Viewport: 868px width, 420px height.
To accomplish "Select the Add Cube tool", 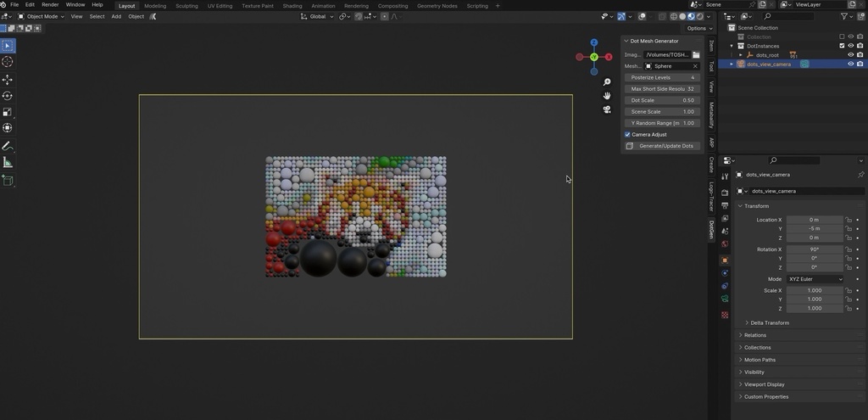I will pyautogui.click(x=7, y=180).
